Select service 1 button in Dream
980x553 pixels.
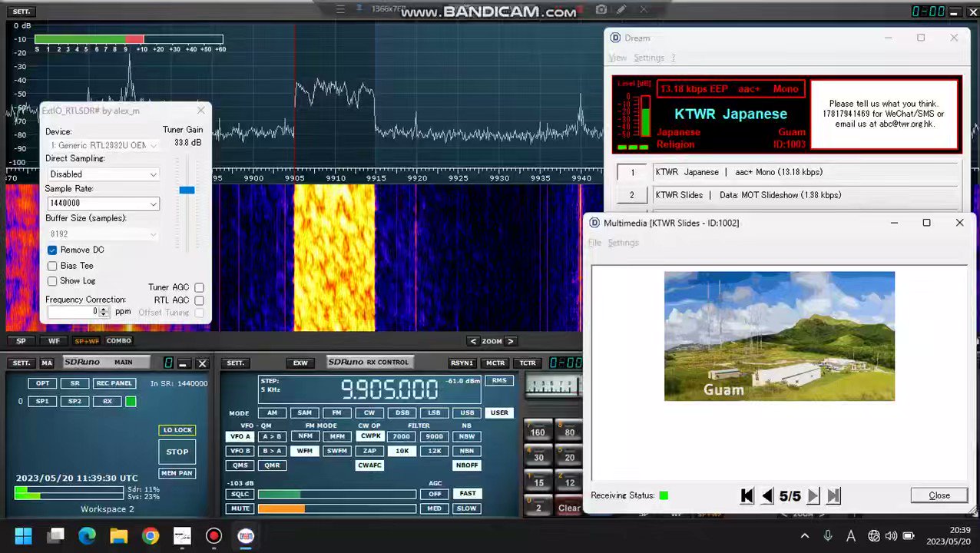(632, 173)
